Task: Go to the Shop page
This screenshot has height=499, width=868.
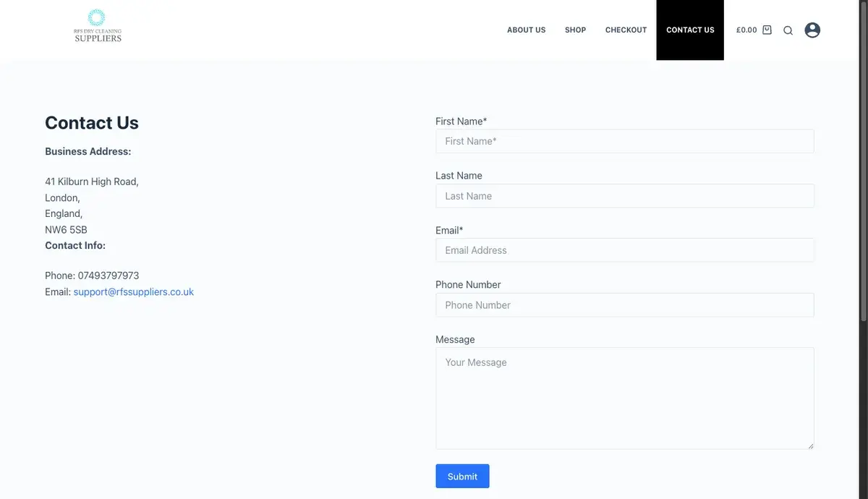Action: coord(576,30)
